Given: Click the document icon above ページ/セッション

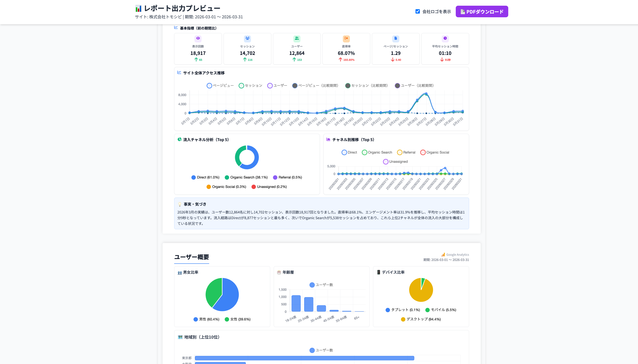Looking at the screenshot, I should point(396,38).
